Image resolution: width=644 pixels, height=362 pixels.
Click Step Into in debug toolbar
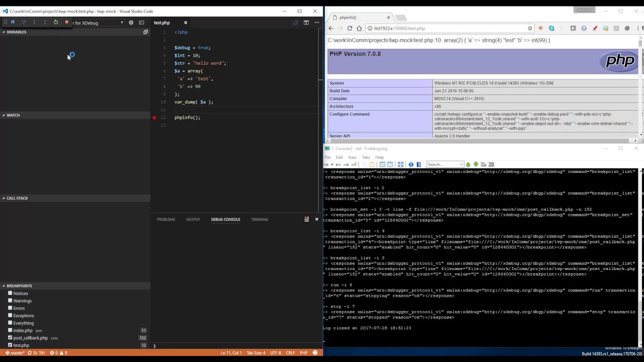(34, 22)
